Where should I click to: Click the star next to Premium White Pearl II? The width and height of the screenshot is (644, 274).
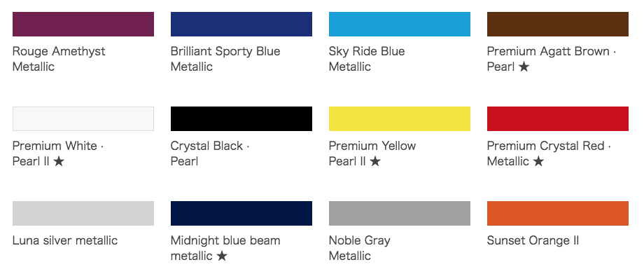(x=59, y=161)
